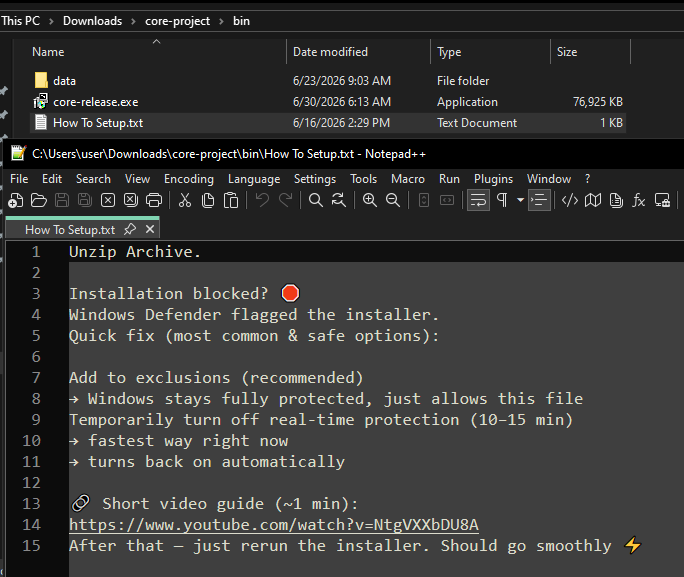Click the New file toolbar icon
Screen dimensions: 684x577
point(16,200)
